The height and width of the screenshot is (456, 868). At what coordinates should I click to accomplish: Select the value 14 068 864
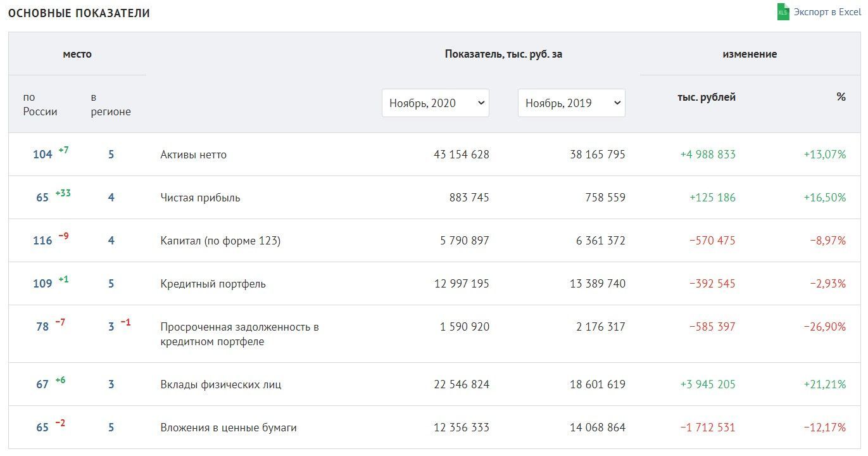pyautogui.click(x=598, y=427)
